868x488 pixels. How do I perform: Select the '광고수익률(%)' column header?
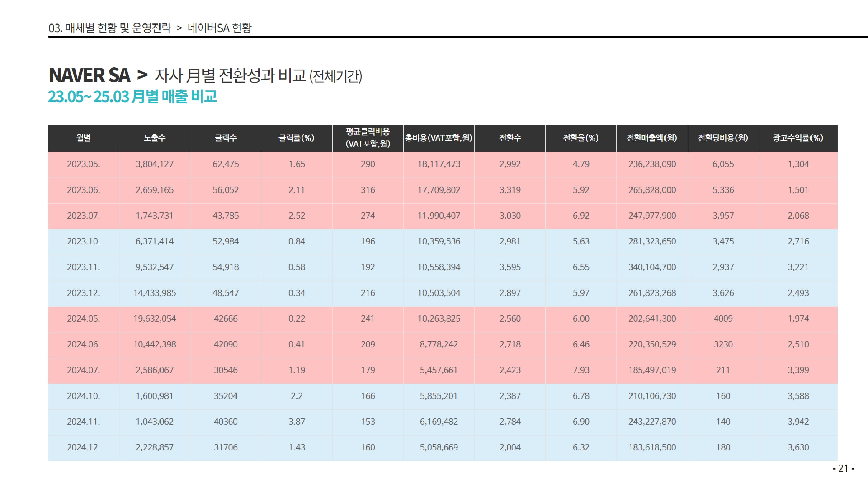(798, 138)
